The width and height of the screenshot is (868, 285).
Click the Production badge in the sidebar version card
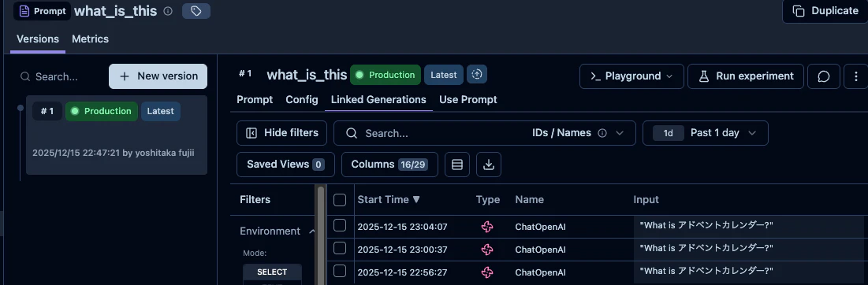click(x=101, y=111)
